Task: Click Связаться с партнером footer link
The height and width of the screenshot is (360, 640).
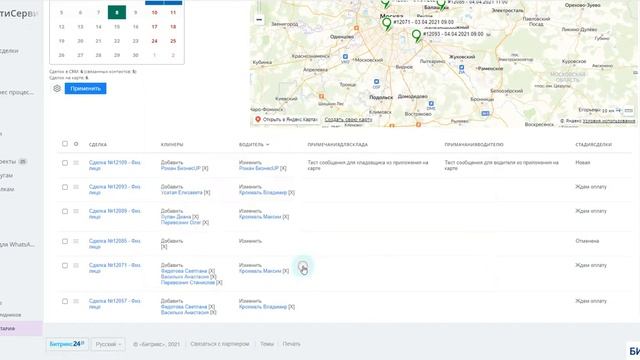Action: click(x=220, y=344)
